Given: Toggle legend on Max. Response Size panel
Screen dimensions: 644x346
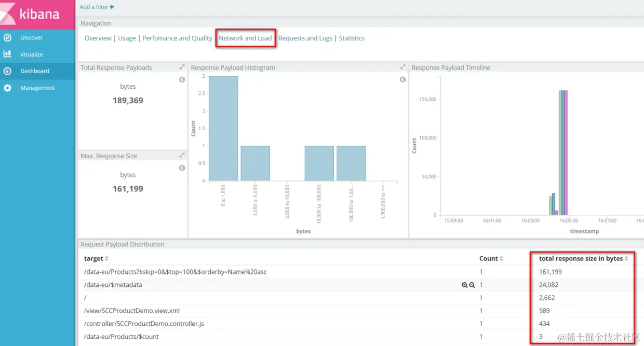Looking at the screenshot, I should [182, 168].
